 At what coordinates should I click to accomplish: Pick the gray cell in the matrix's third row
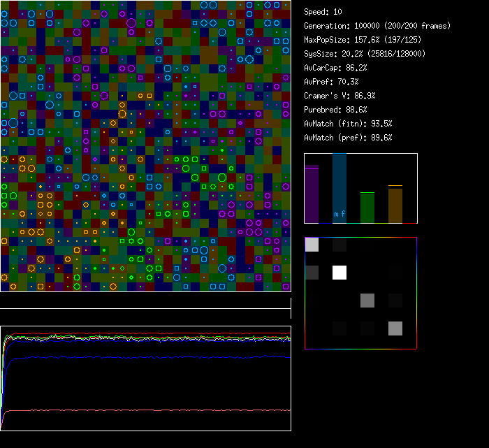pyautogui.click(x=367, y=301)
